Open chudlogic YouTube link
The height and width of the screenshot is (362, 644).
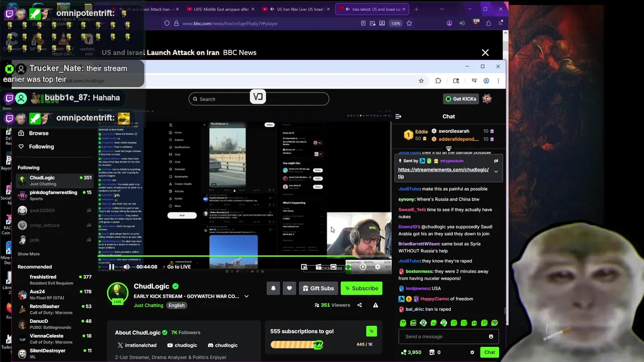[182, 345]
